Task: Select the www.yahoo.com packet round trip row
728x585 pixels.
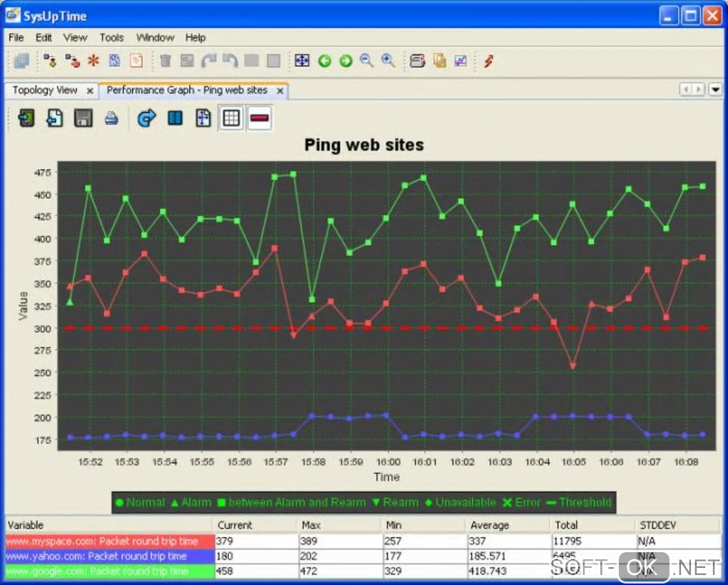Action: tap(363, 556)
